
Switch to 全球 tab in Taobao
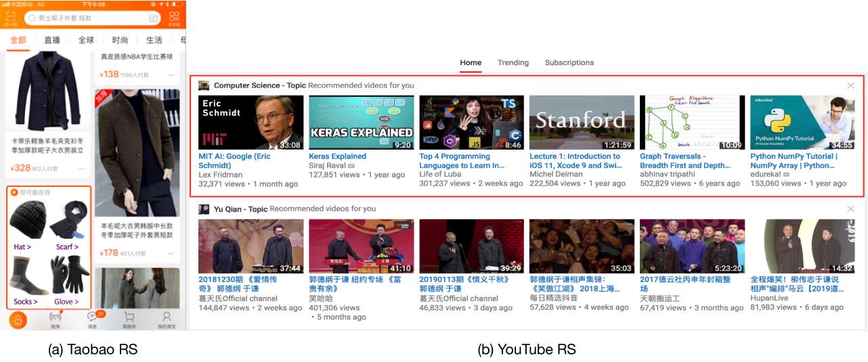pos(86,40)
